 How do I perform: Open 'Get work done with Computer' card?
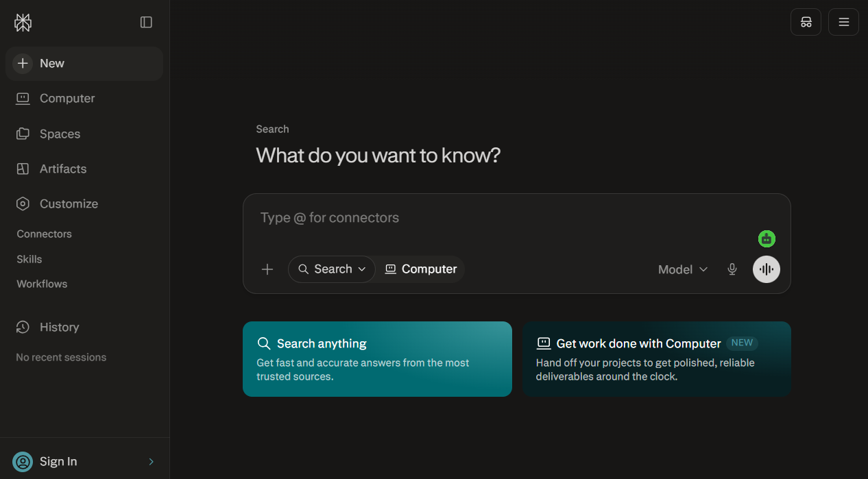[657, 359]
